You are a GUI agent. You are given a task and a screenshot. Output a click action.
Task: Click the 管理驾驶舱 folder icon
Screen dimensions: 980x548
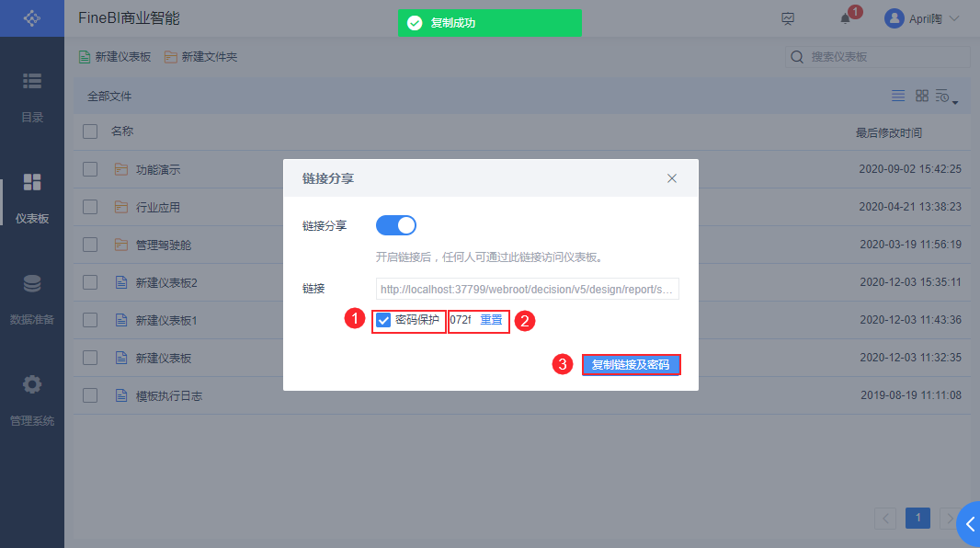click(121, 245)
